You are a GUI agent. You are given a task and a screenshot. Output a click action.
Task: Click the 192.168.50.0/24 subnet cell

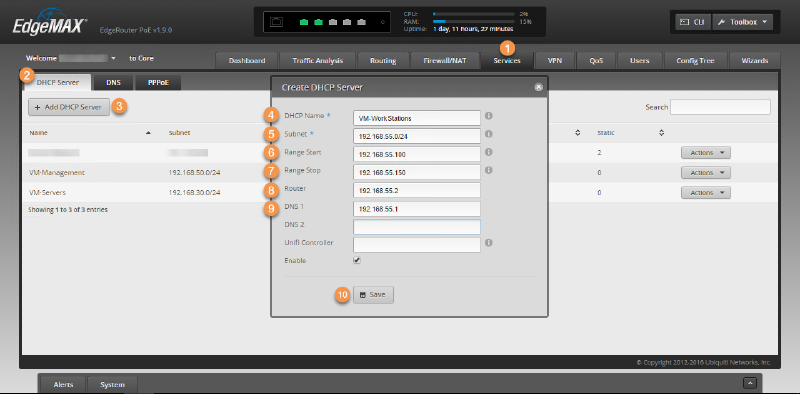pyautogui.click(x=194, y=173)
